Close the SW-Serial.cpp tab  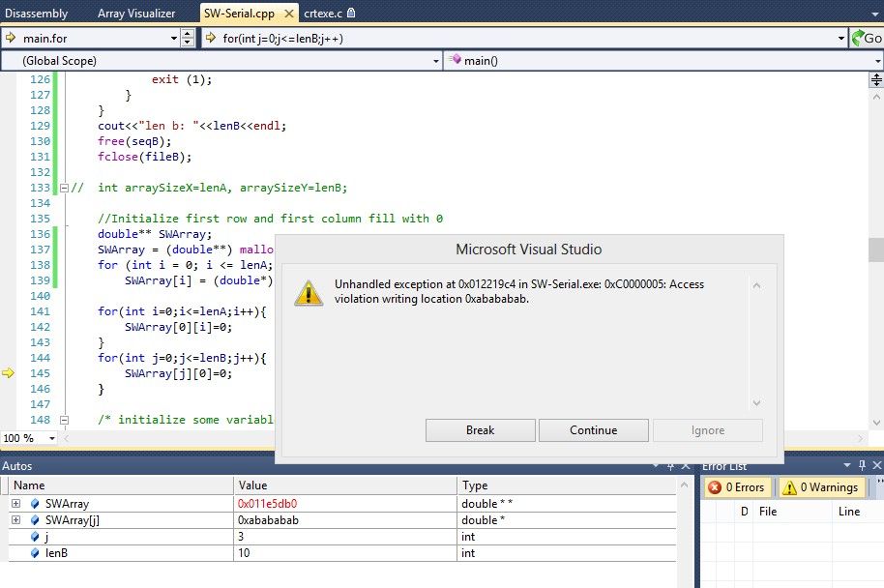[x=288, y=13]
